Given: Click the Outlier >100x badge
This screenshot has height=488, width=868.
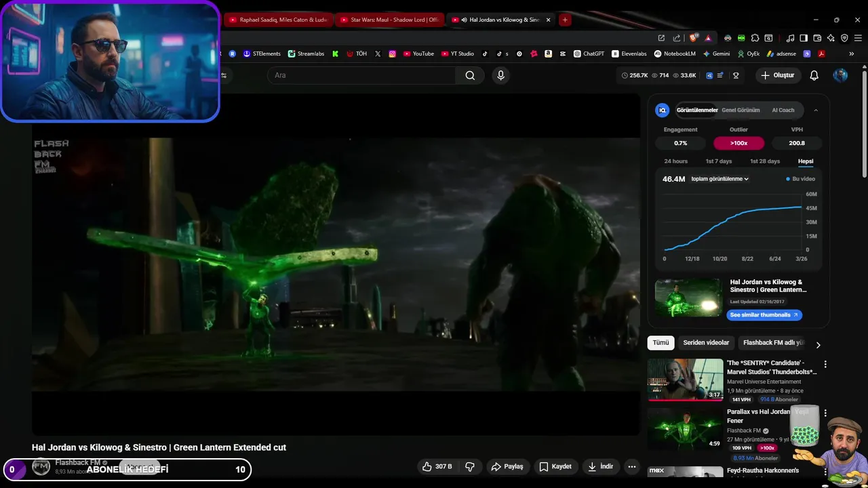Looking at the screenshot, I should pyautogui.click(x=738, y=143).
